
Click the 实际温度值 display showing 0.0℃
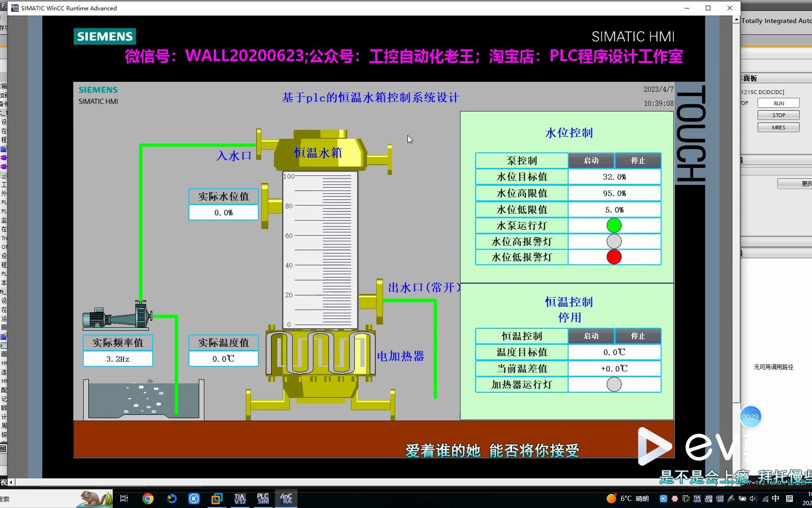(224, 359)
